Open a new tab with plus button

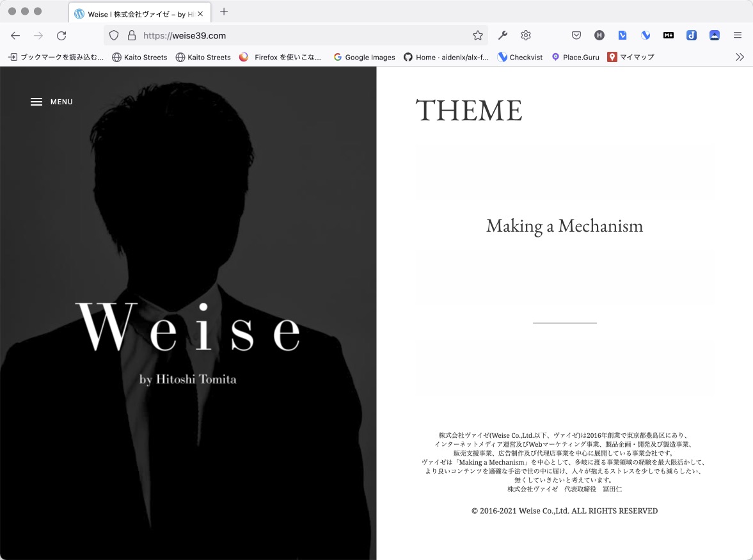pyautogui.click(x=224, y=12)
